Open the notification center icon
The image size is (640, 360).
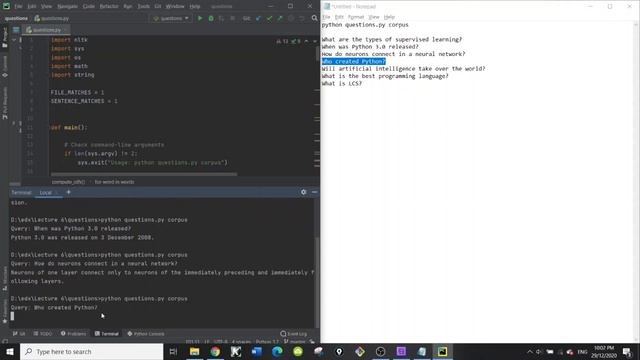click(627, 351)
